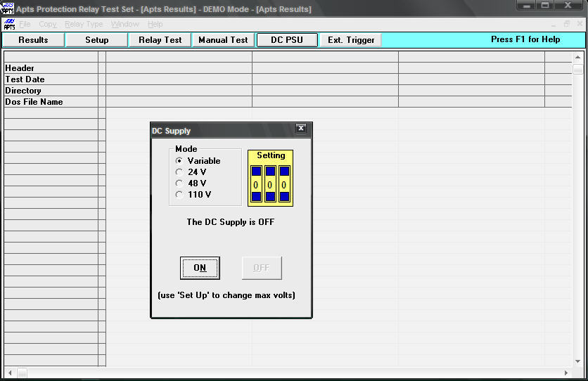Click the APTS document icon beside File menu

point(9,24)
